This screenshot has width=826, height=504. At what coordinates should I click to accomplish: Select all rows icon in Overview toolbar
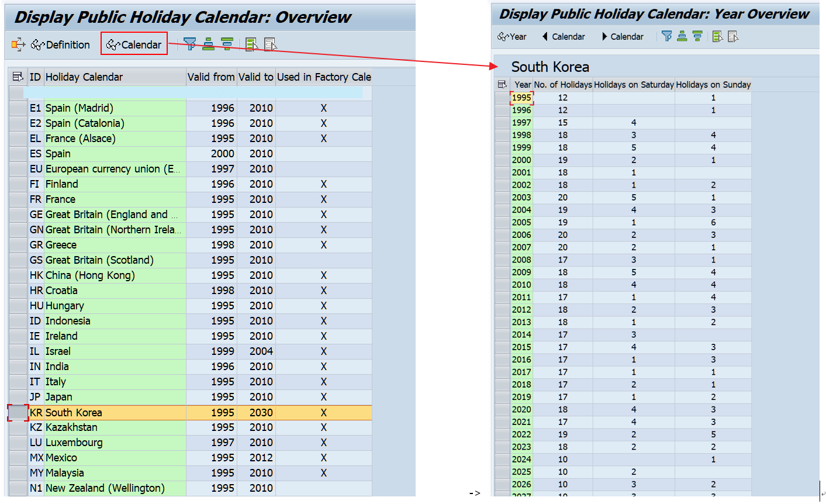pyautogui.click(x=252, y=44)
